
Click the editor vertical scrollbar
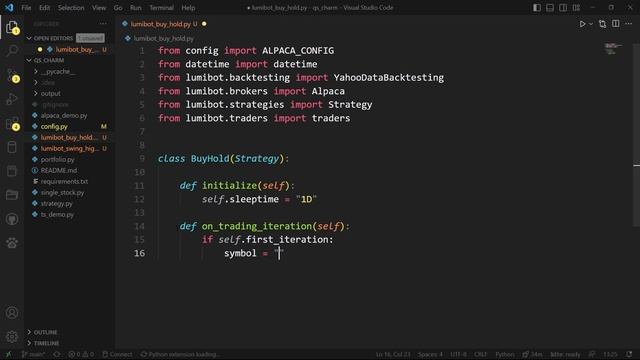[x=637, y=135]
